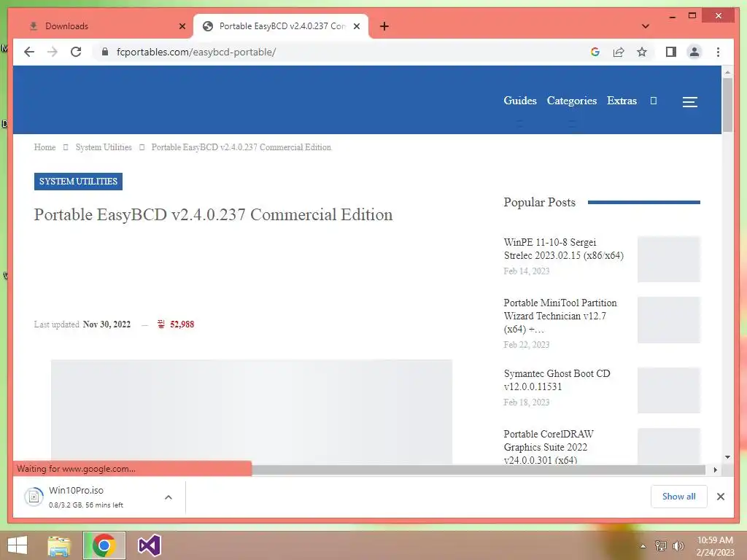Click the Win10Pro.iso download progress icon
The height and width of the screenshot is (560, 747).
(34, 497)
